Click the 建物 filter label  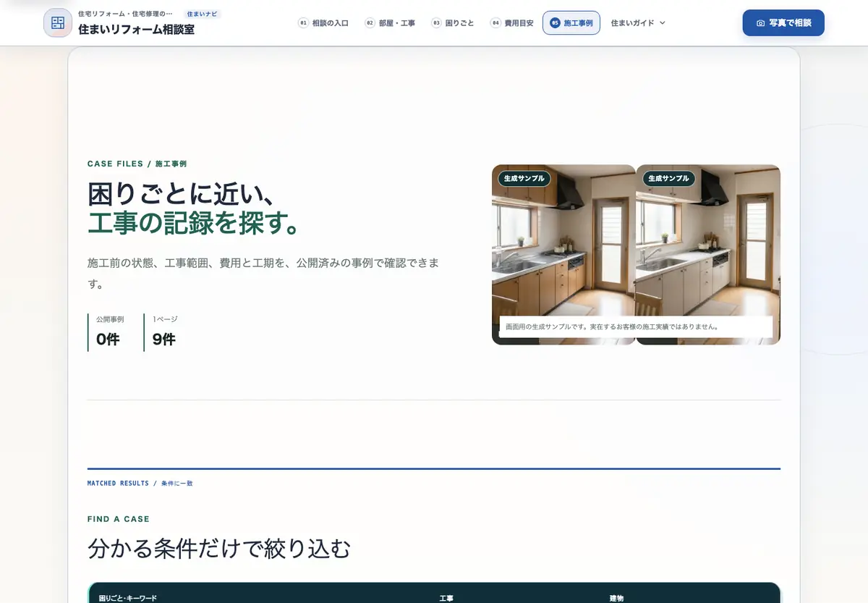point(616,599)
